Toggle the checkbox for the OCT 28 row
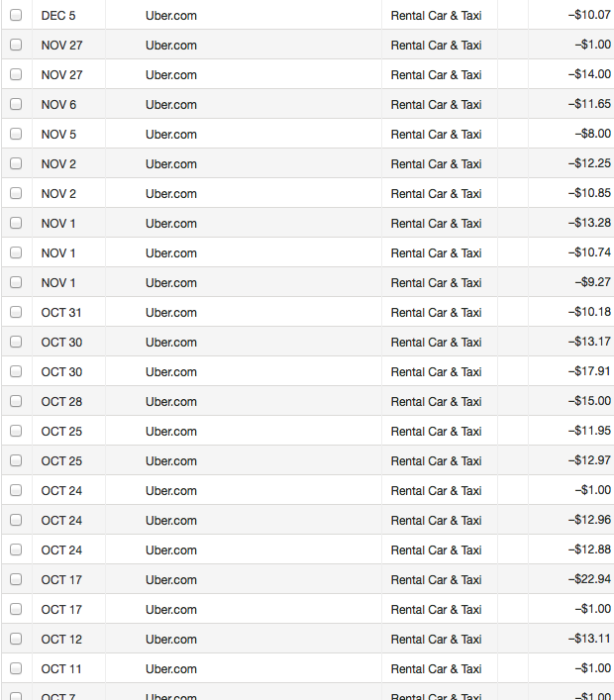The height and width of the screenshot is (700, 614). [16, 401]
